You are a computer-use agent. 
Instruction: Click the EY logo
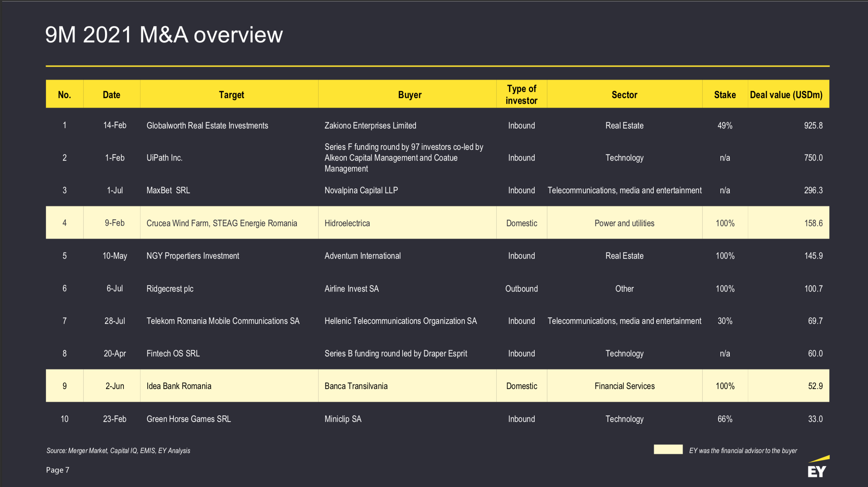tap(818, 467)
